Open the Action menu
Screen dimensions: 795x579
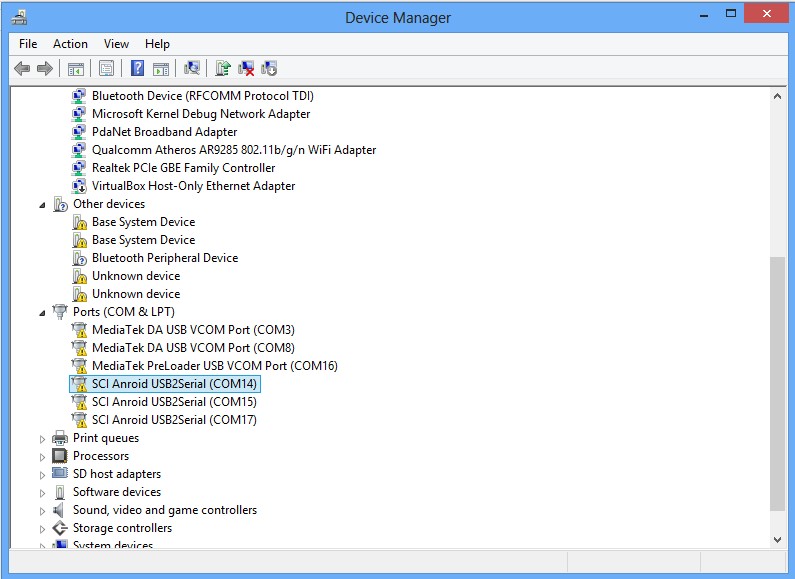(70, 44)
